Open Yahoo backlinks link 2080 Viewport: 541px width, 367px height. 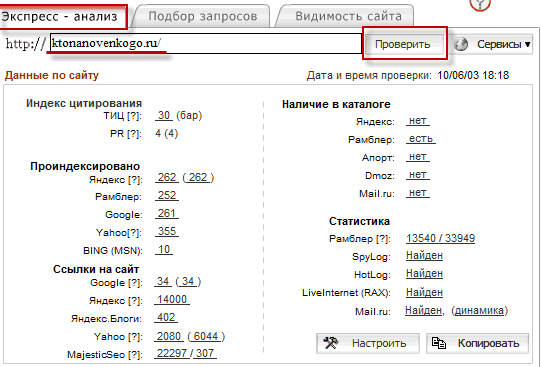click(x=169, y=336)
